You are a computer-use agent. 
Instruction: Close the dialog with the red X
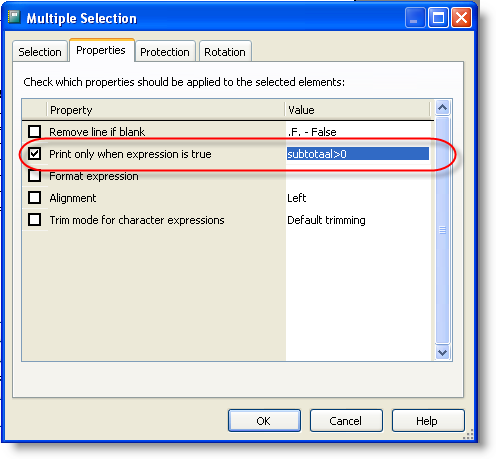coord(462,18)
